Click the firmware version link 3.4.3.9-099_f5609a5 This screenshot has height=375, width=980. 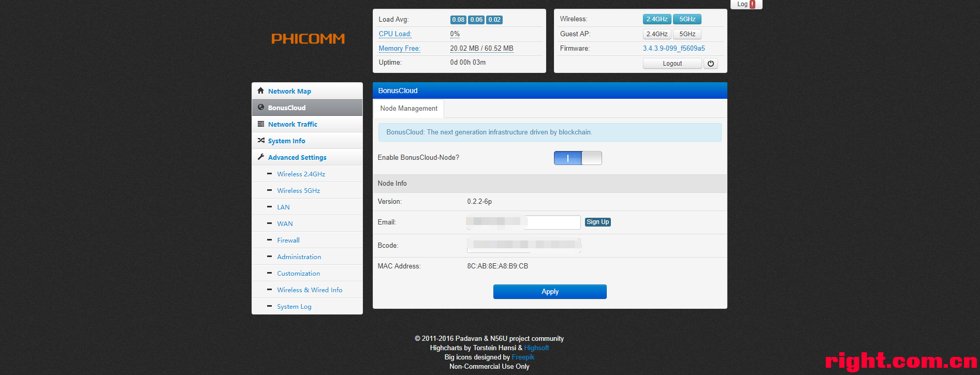(x=674, y=49)
